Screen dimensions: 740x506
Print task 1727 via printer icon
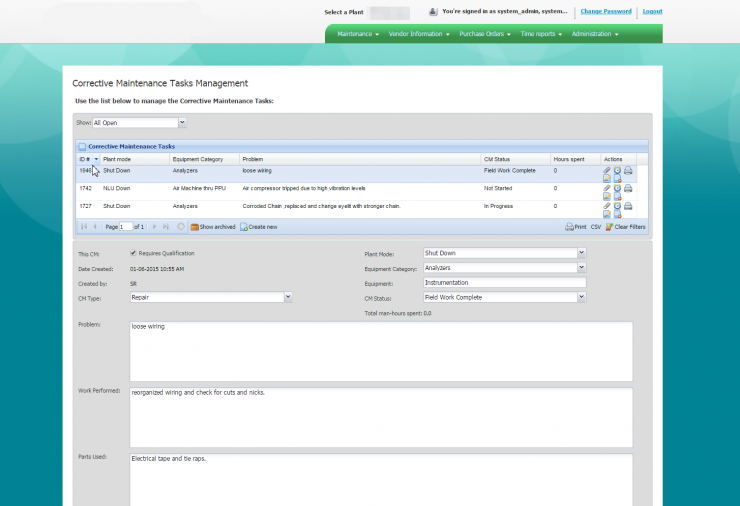(628, 206)
